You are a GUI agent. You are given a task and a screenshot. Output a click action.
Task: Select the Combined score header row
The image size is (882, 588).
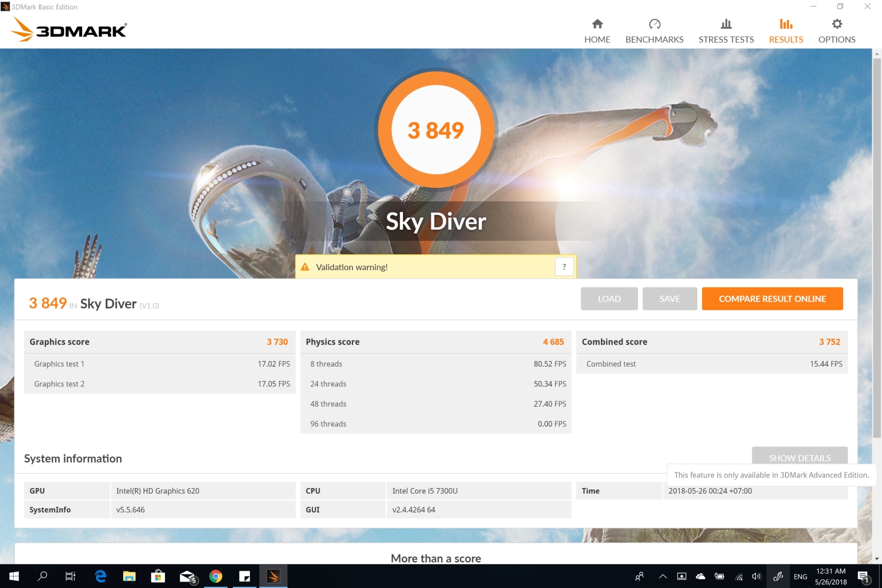click(x=711, y=342)
